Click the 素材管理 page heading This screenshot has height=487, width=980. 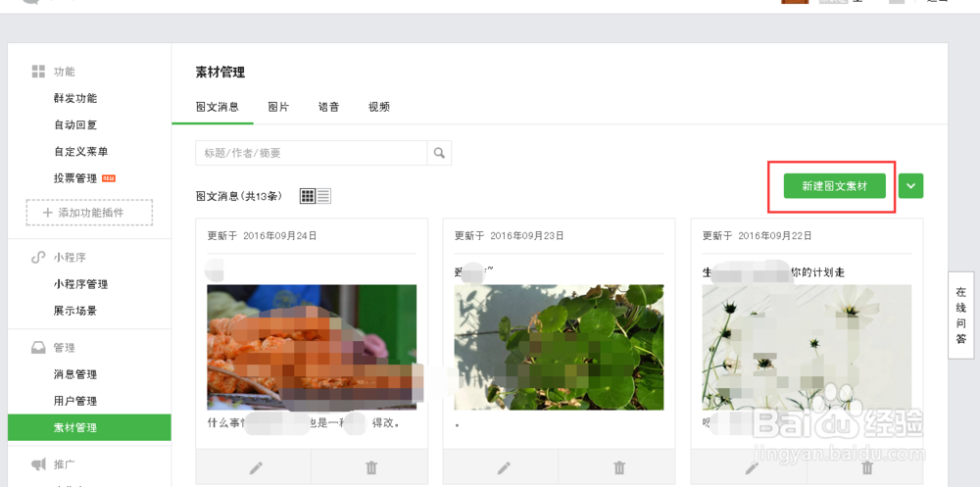(220, 73)
